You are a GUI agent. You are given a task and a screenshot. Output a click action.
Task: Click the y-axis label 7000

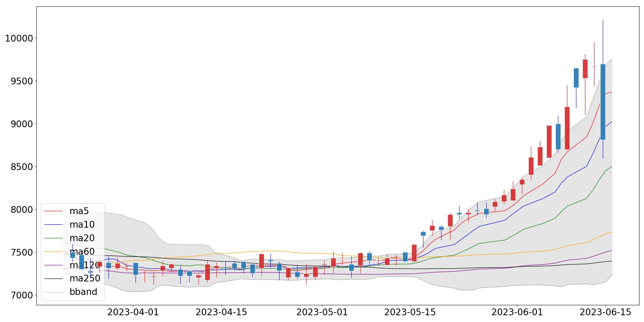pyautogui.click(x=22, y=295)
